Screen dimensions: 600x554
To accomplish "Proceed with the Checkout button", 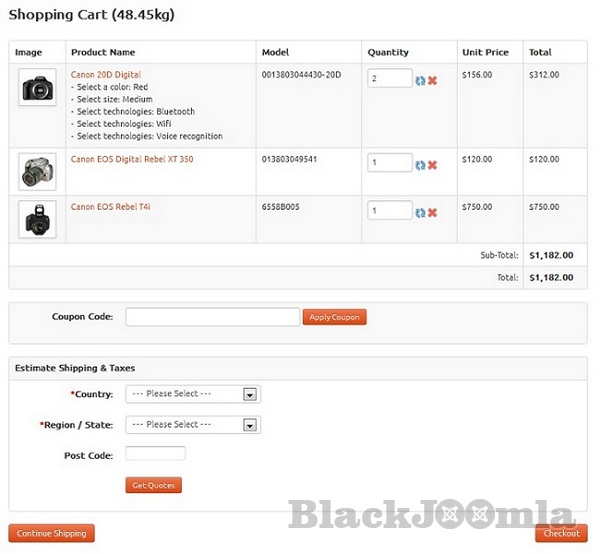I will point(561,533).
